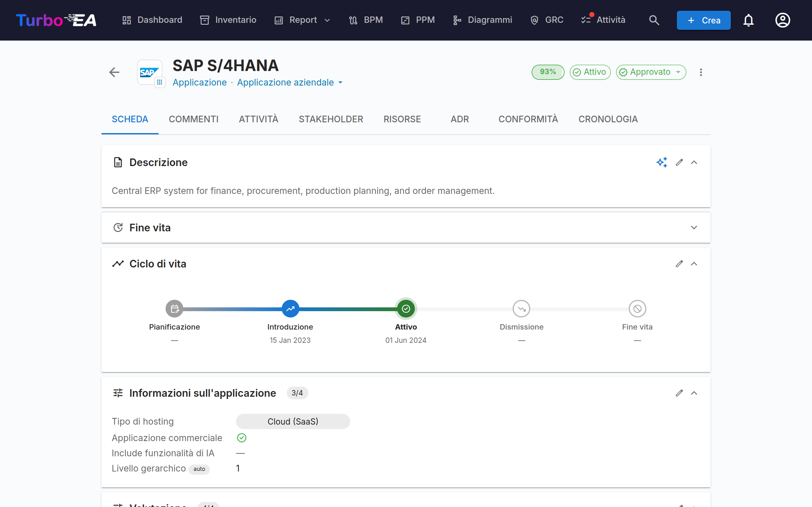Collapse the Ciclo di vita section
This screenshot has width=812, height=507.
[694, 264]
